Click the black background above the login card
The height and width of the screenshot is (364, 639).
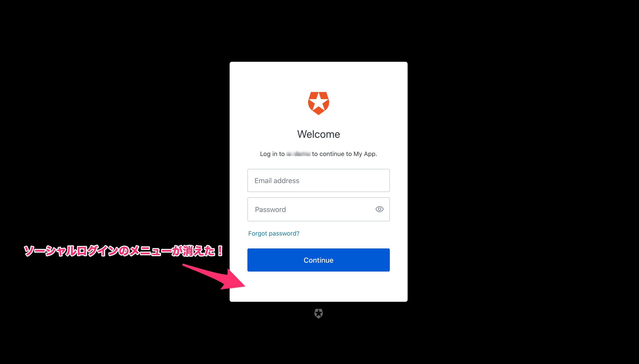[x=318, y=30]
